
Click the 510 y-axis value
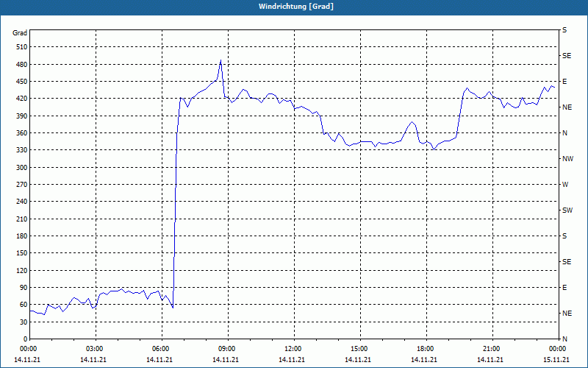pyautogui.click(x=22, y=47)
